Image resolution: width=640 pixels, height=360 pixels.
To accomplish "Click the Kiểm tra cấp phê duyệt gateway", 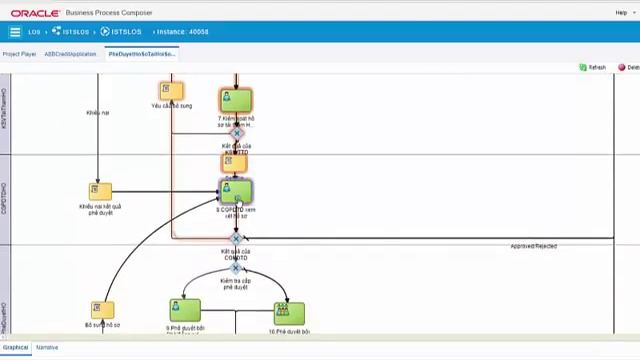I will pyautogui.click(x=236, y=268).
